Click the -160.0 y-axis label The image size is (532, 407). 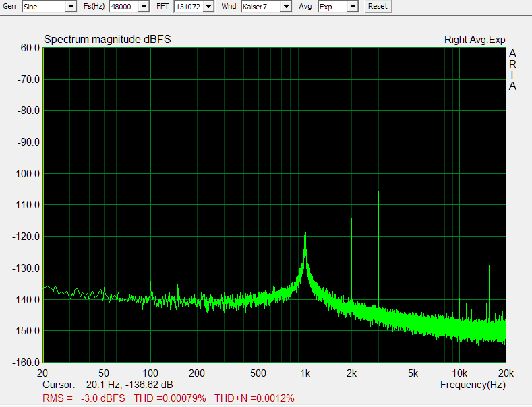click(26, 363)
